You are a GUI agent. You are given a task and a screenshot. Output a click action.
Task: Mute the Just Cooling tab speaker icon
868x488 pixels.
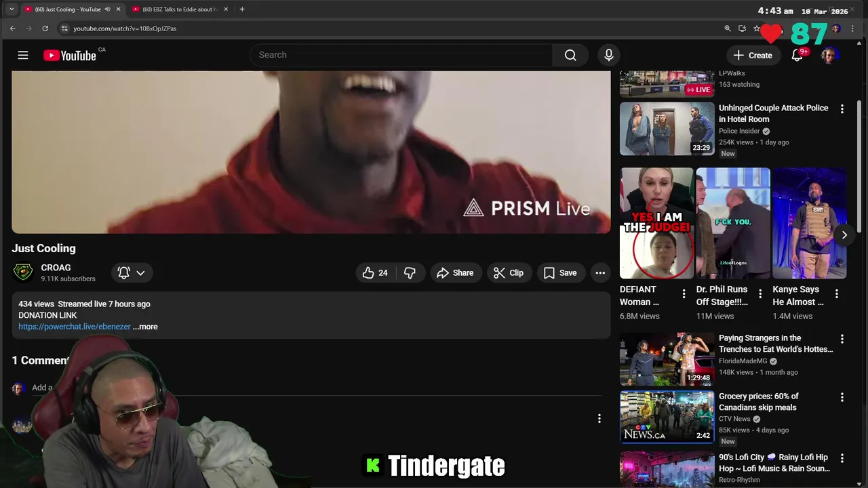(107, 9)
